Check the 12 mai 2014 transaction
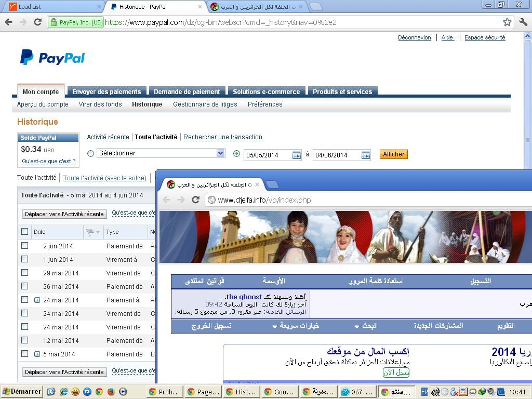Viewport: 532px width, 399px height. coord(25,340)
